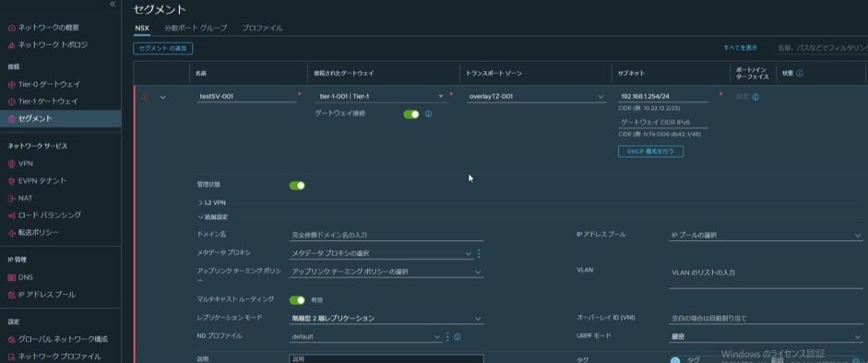The width and height of the screenshot is (868, 363).
Task: Click the IP アドレス プール sidebar icon
Action: point(12,295)
